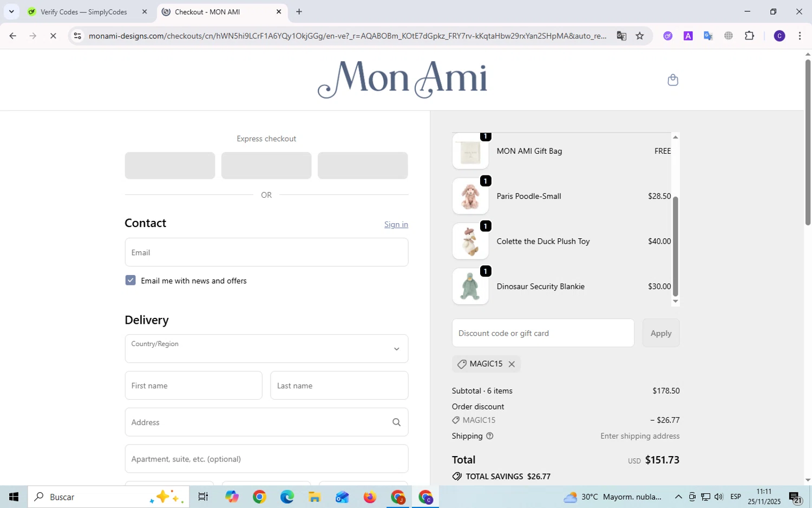Open a new browser tab
This screenshot has height=508, width=812.
pyautogui.click(x=299, y=11)
